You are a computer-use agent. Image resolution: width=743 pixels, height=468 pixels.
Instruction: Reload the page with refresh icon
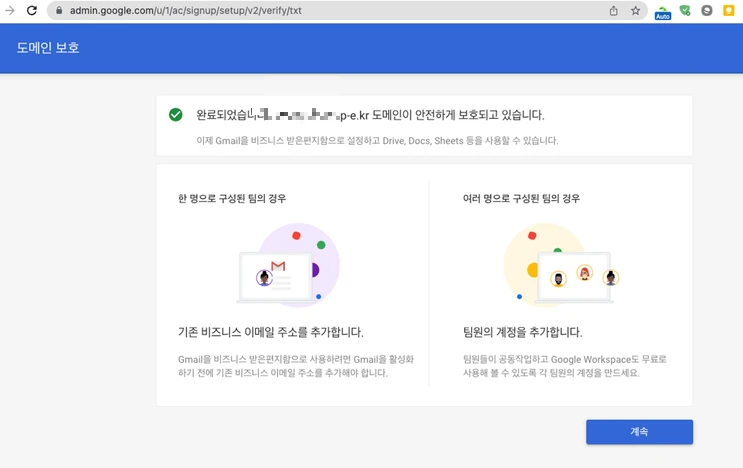pyautogui.click(x=32, y=10)
